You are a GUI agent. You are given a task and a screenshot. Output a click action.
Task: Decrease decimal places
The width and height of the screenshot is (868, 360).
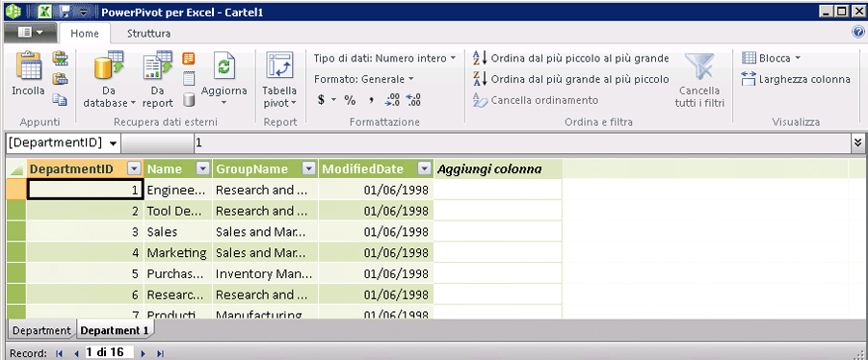click(413, 100)
